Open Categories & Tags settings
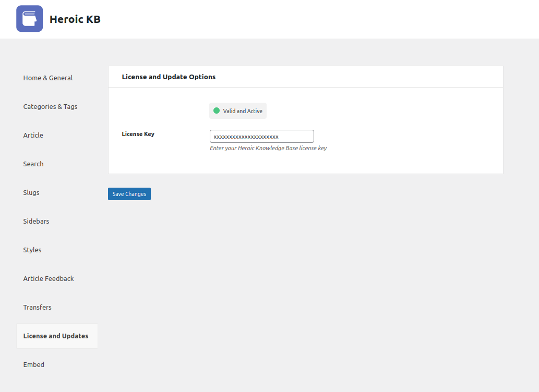The image size is (539, 392). coord(50,106)
